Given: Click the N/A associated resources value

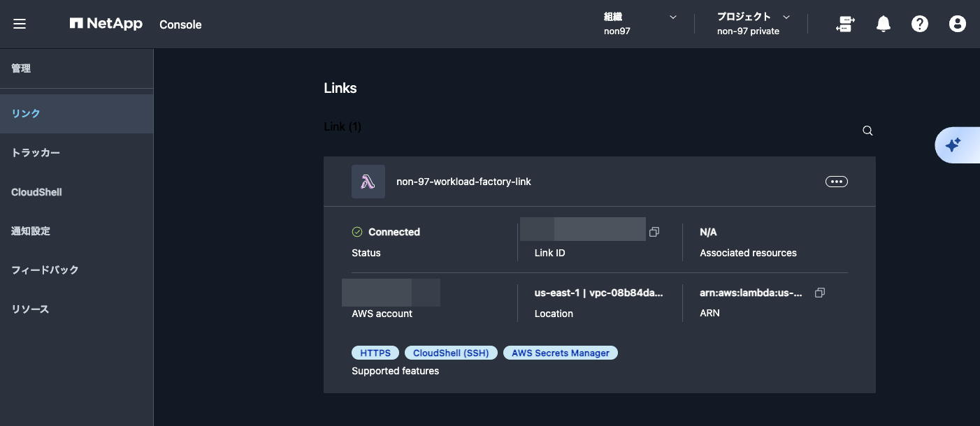Looking at the screenshot, I should tap(708, 232).
